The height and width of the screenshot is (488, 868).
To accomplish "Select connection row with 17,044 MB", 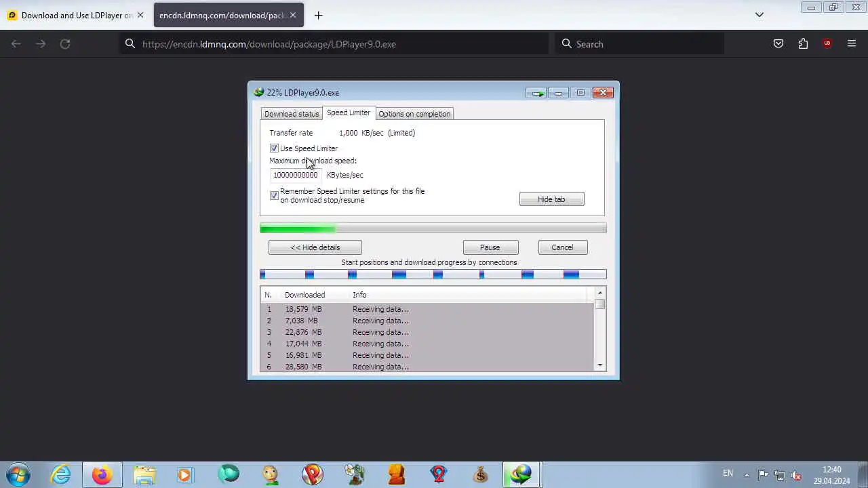I will coord(427,344).
